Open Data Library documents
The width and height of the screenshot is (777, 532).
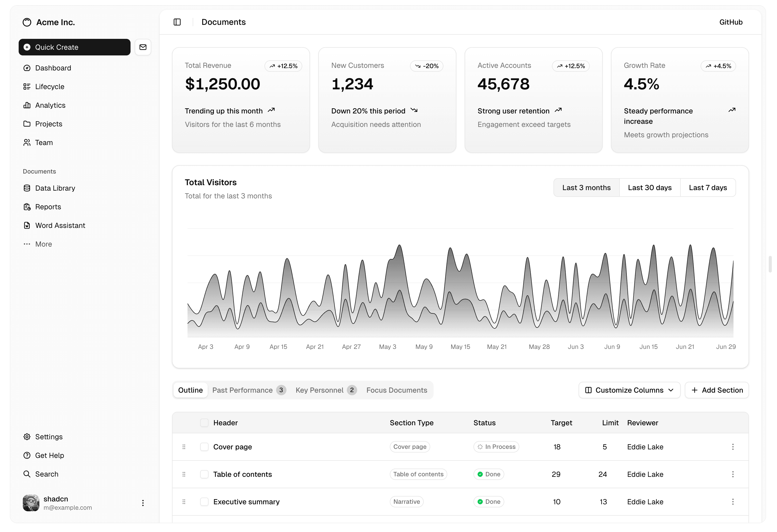click(x=85, y=188)
